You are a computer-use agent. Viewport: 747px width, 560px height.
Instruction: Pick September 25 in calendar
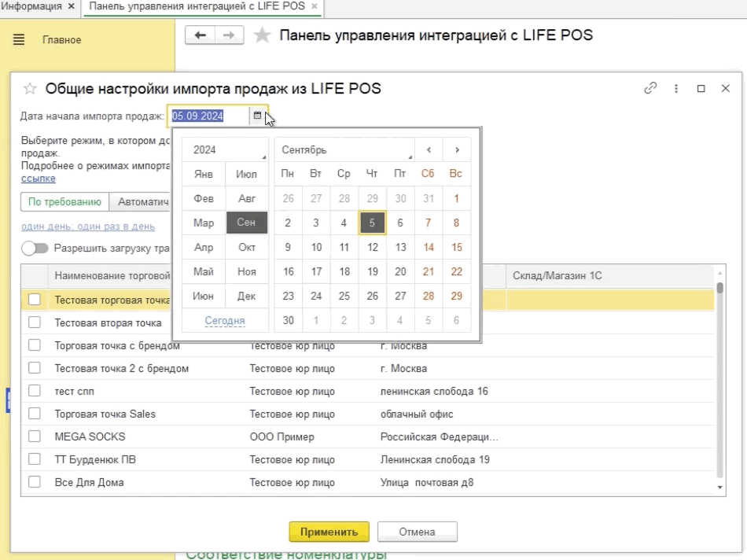click(344, 296)
